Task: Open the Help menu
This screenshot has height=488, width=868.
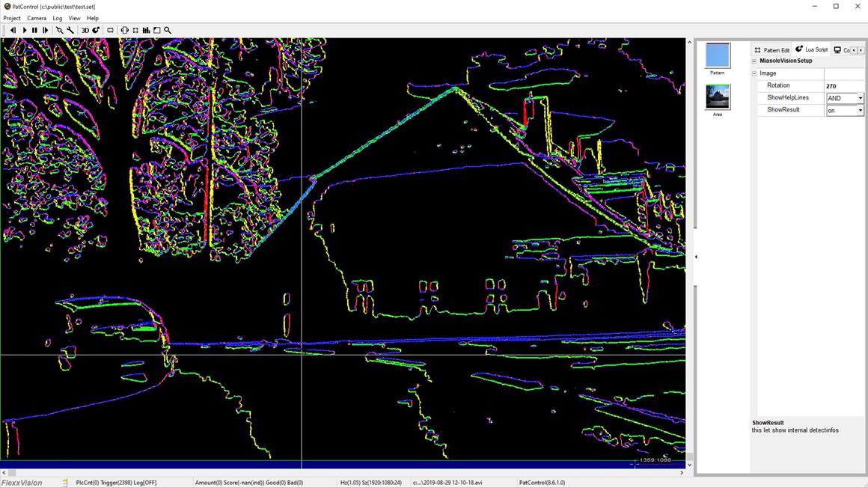Action: click(93, 18)
